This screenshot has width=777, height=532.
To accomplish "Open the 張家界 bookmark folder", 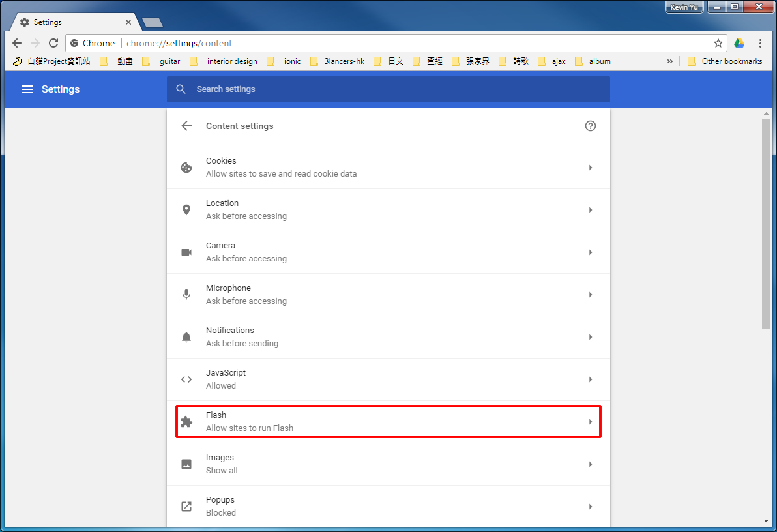I will tap(471, 61).
